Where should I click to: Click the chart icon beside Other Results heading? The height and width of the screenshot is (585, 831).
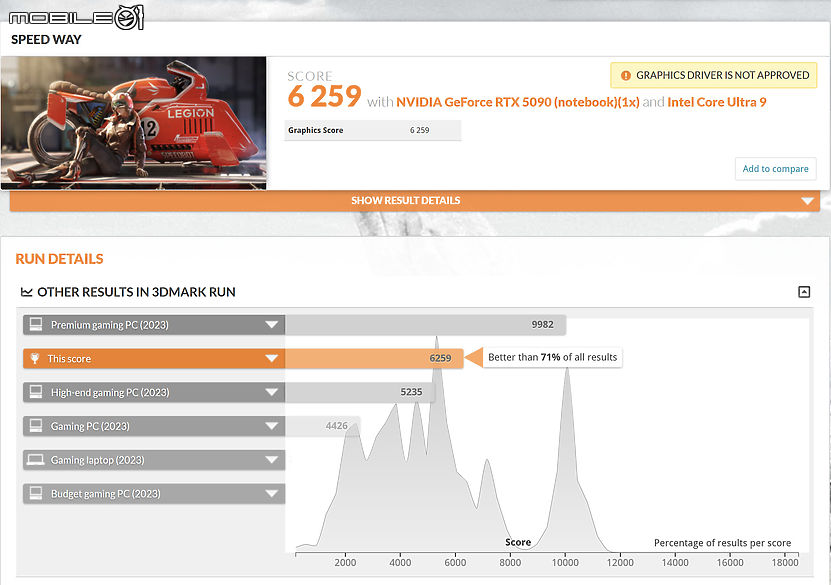click(x=26, y=292)
